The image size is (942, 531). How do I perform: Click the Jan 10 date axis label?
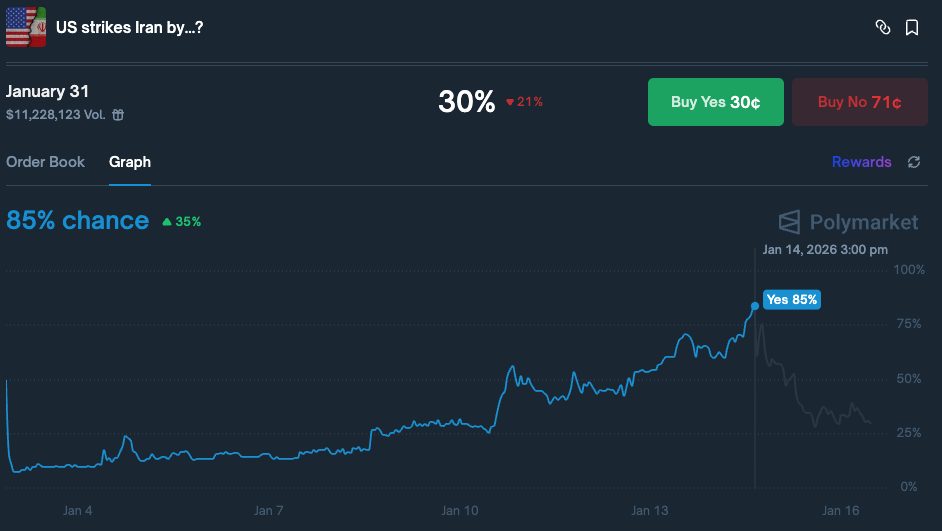[459, 511]
